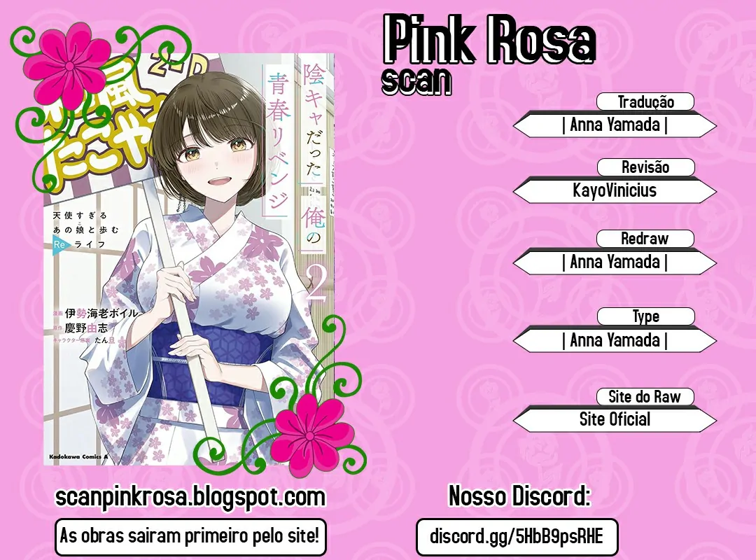756x560 pixels.
Task: Open the scanpinkrosa.blogspot.com link
Action: coord(190,497)
